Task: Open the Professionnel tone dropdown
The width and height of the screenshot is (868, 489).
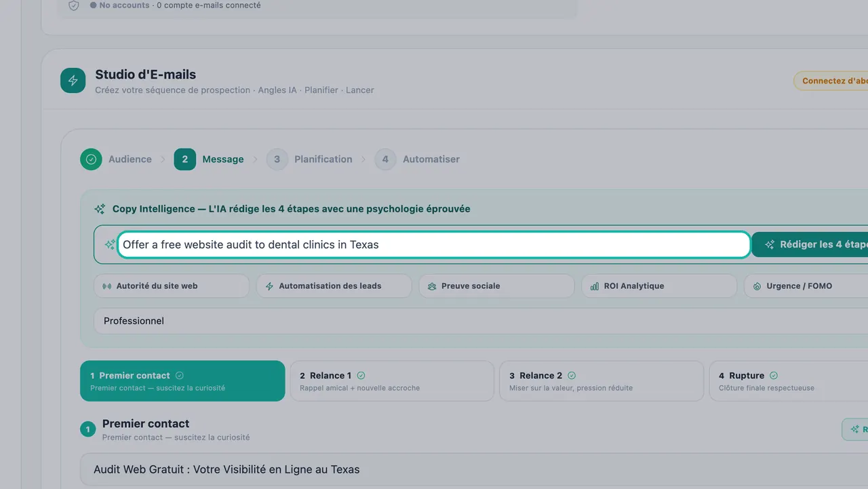Action: pos(481,321)
